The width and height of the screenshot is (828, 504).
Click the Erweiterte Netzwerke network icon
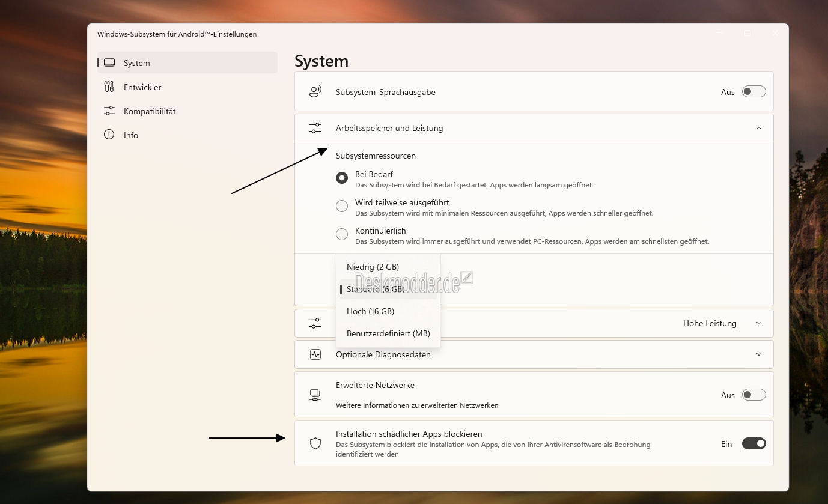pyautogui.click(x=315, y=395)
